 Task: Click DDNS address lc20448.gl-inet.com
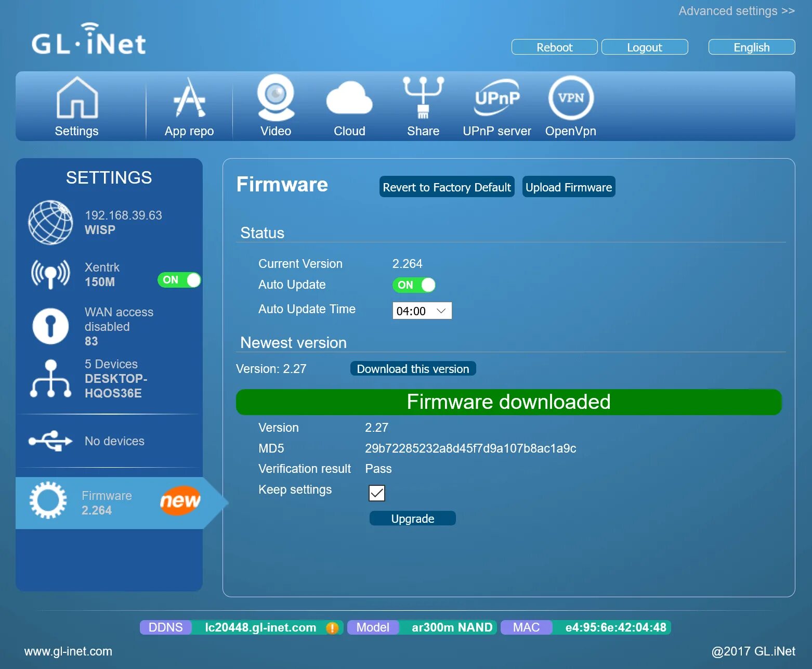[260, 627]
